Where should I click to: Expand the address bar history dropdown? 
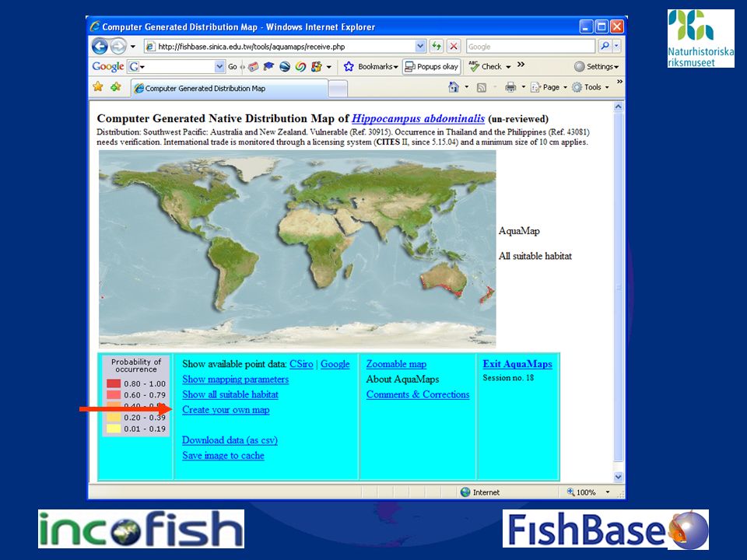click(420, 46)
